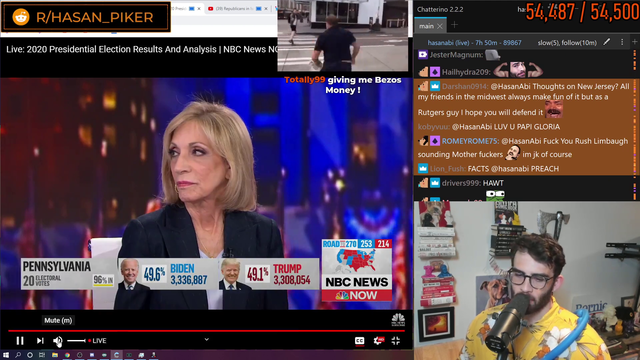This screenshot has height=360, width=640.
Task: Click username kobyvuu in chat
Action: (x=433, y=127)
